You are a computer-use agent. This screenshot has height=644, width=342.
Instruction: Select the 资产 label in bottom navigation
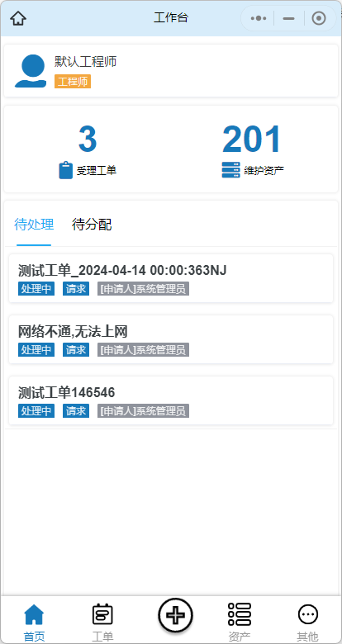240,637
